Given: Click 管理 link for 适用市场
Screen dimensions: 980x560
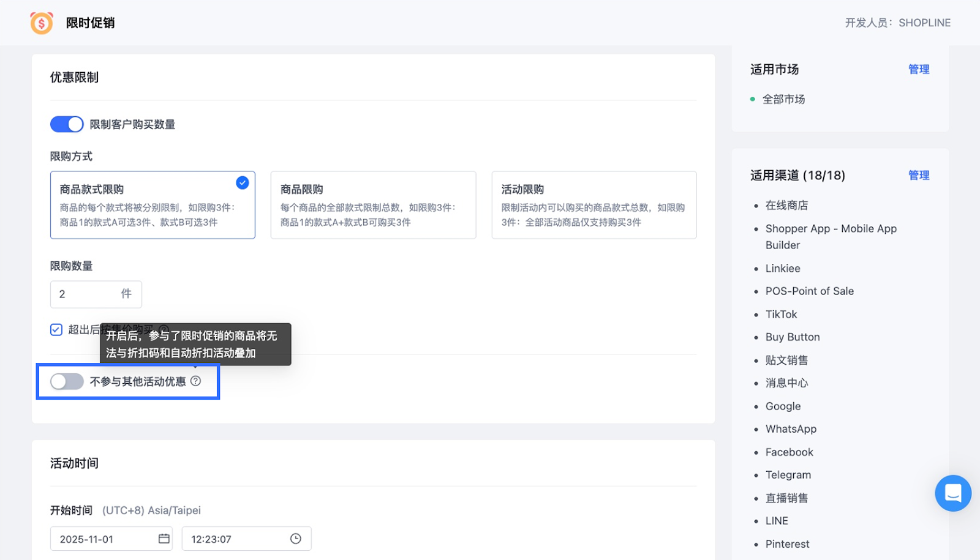Looking at the screenshot, I should pos(919,69).
